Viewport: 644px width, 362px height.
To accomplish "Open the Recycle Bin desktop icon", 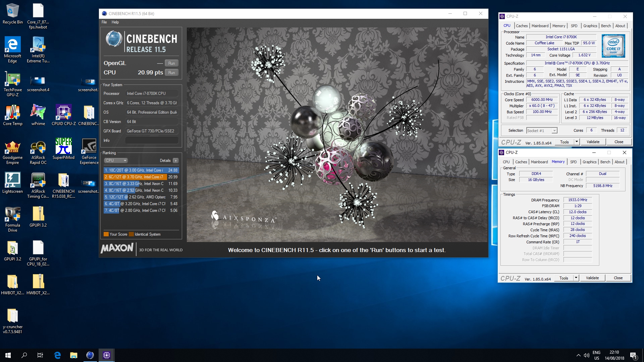I will point(12,14).
